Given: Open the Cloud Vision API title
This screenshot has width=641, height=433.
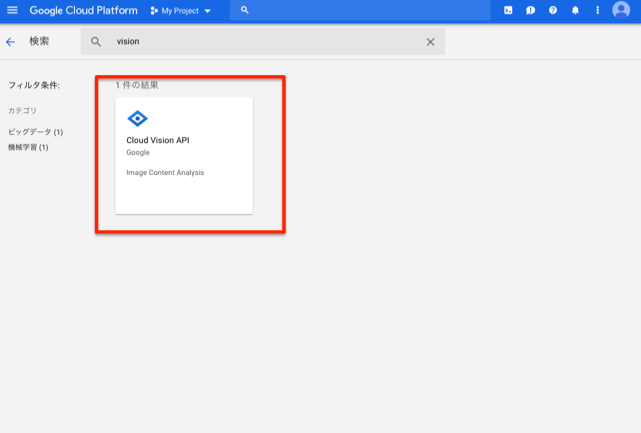Looking at the screenshot, I should click(x=158, y=140).
